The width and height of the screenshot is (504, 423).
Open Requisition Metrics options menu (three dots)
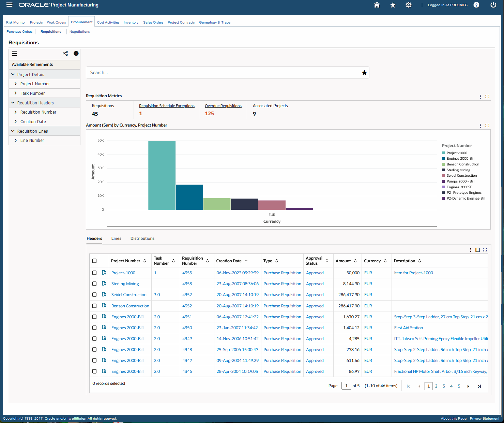tap(480, 97)
